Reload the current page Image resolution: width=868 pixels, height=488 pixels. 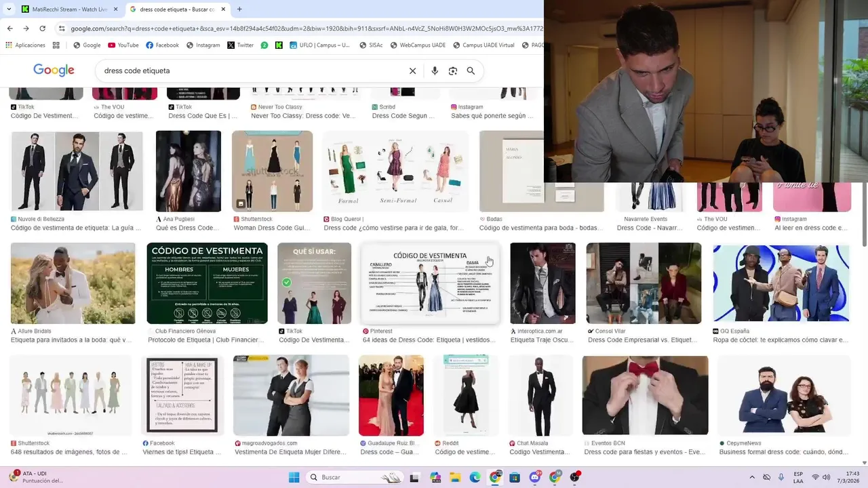pos(42,28)
